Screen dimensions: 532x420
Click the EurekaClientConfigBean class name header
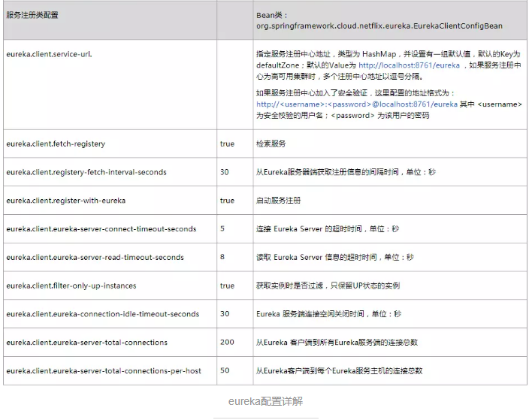pyautogui.click(x=379, y=26)
